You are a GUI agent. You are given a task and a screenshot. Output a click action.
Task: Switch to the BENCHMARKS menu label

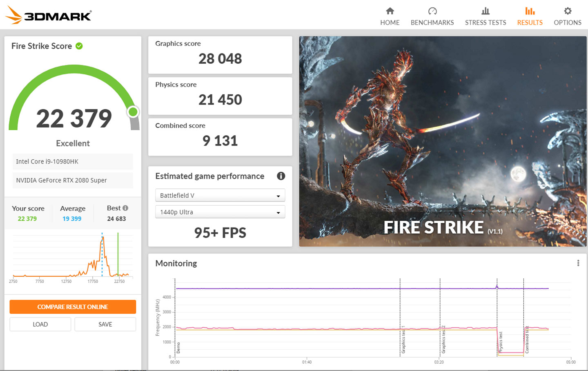(432, 22)
